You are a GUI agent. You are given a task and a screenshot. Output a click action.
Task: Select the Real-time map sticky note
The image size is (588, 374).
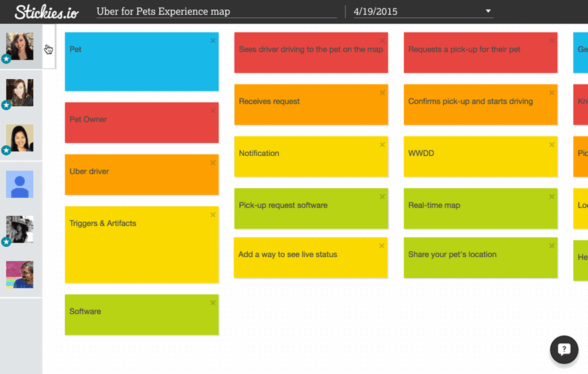pos(480,209)
